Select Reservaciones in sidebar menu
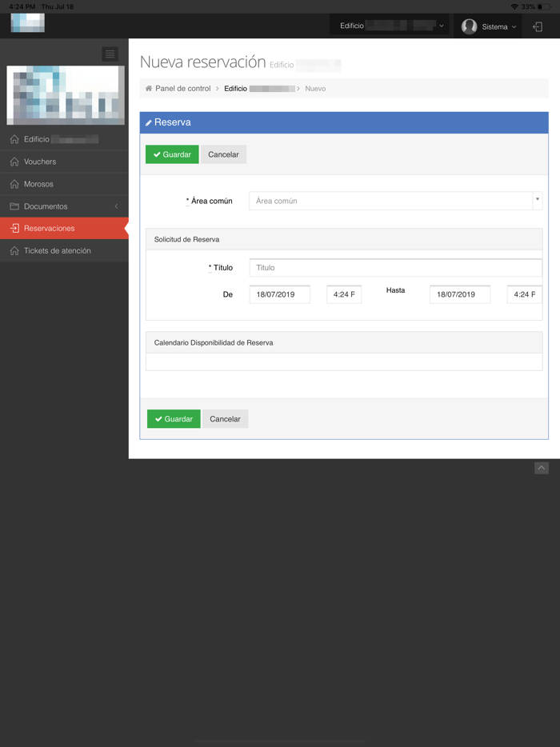Image resolution: width=560 pixels, height=747 pixels. pos(64,228)
